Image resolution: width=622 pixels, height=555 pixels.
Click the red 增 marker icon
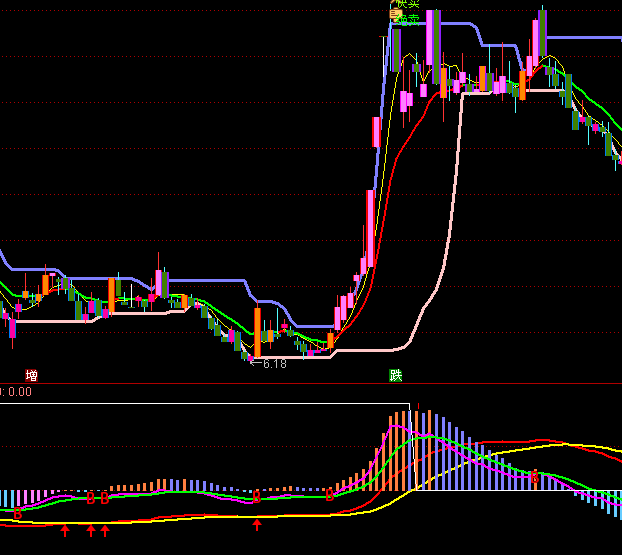coord(32,376)
